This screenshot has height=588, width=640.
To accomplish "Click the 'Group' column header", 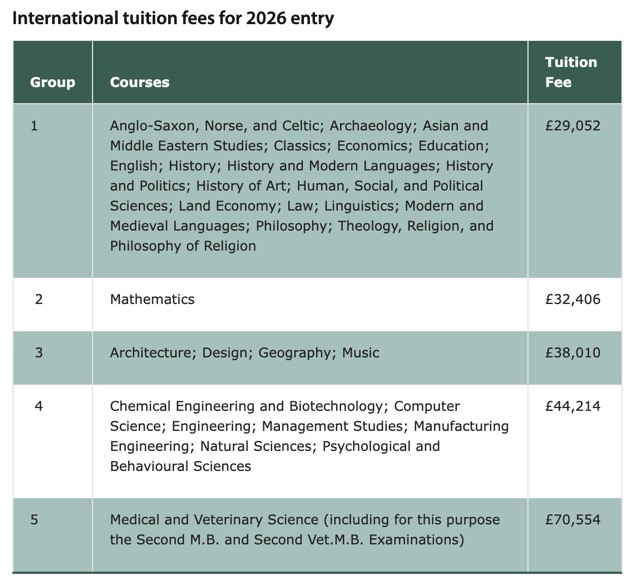I will (x=52, y=82).
